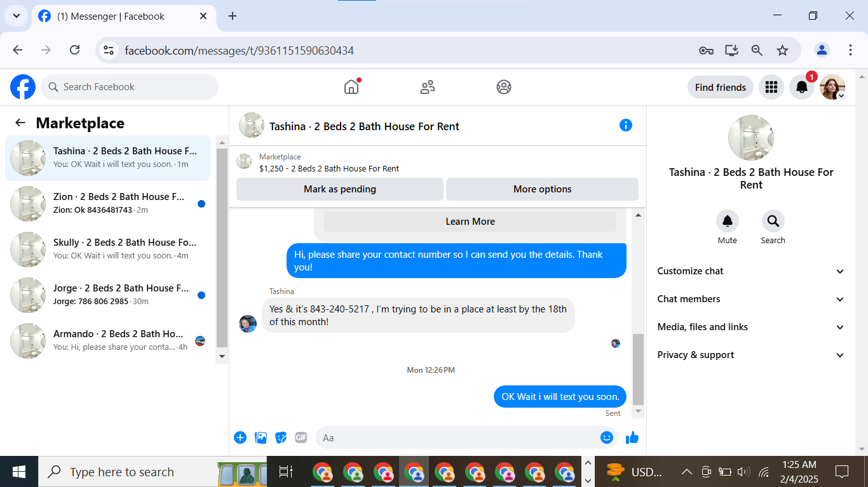Image resolution: width=868 pixels, height=487 pixels.
Task: Mute the Tashina conversation
Action: point(728,221)
